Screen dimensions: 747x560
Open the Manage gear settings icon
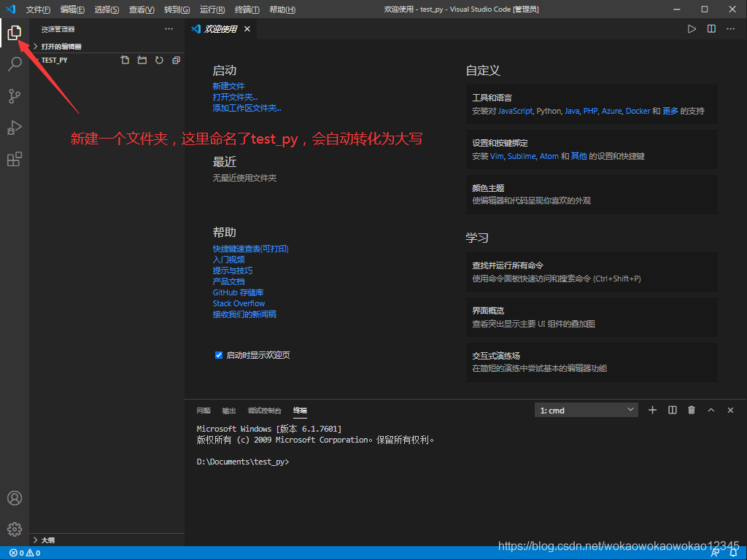click(x=15, y=529)
